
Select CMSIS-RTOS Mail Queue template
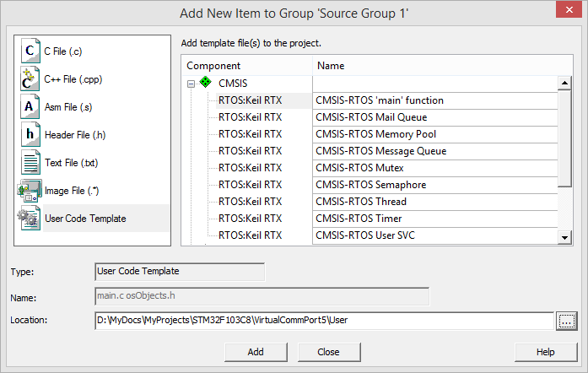pyautogui.click(x=371, y=117)
